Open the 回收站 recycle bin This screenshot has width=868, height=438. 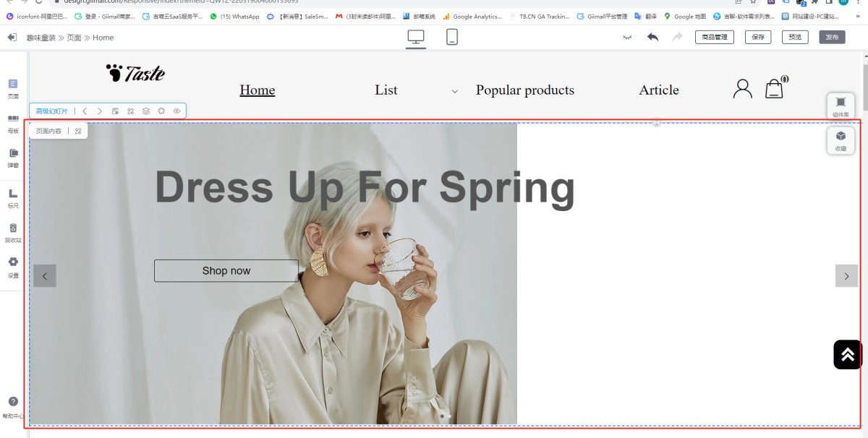13,232
